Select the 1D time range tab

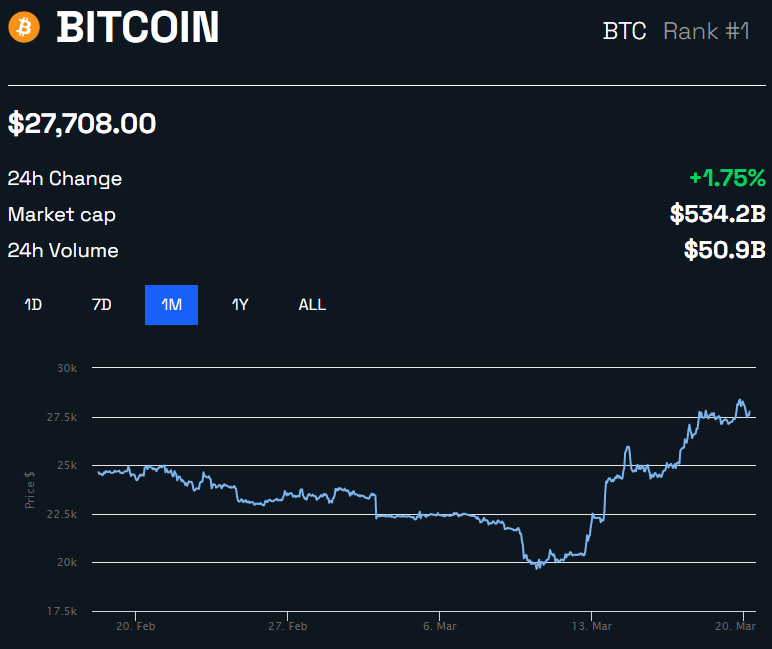[33, 305]
